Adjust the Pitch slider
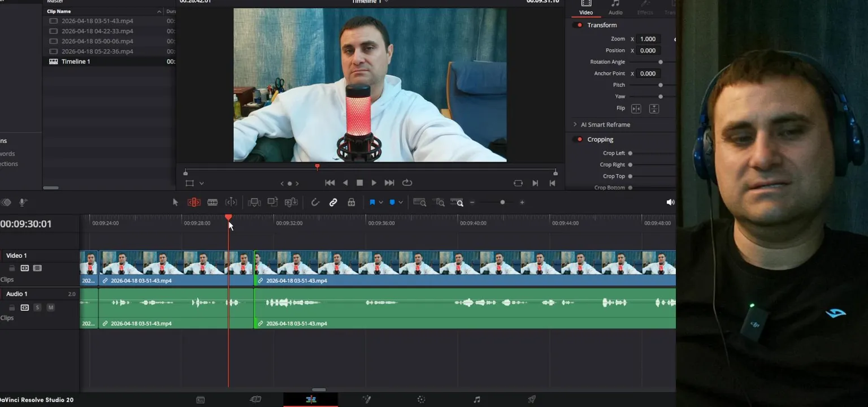The height and width of the screenshot is (407, 868). [x=660, y=85]
